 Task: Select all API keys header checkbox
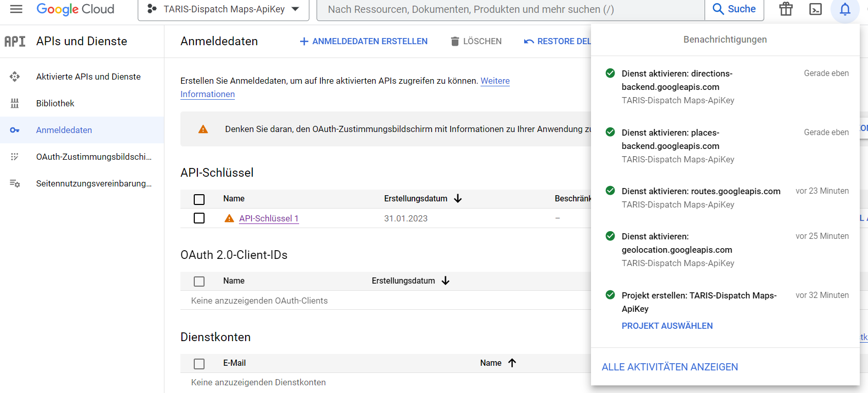pyautogui.click(x=199, y=199)
